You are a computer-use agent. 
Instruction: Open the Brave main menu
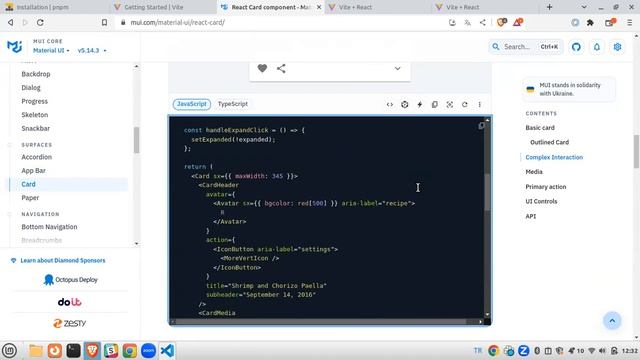click(x=629, y=22)
